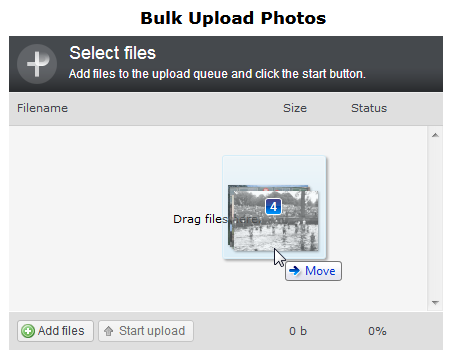460x363 pixels.
Task: Click the Move tooltip label
Action: pyautogui.click(x=313, y=271)
